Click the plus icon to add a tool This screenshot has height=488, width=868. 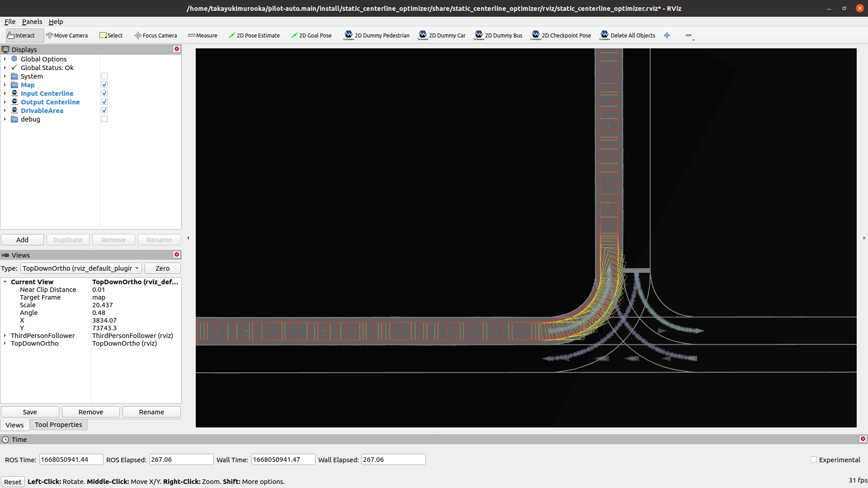click(667, 35)
